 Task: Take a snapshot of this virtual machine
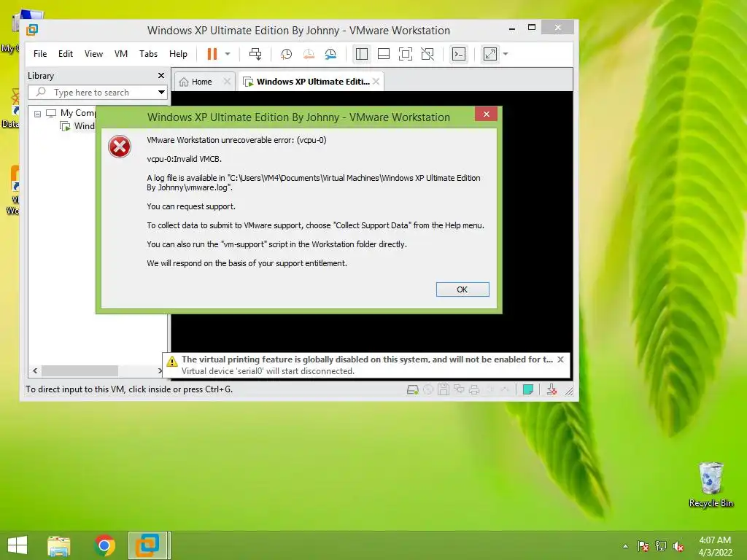click(286, 54)
